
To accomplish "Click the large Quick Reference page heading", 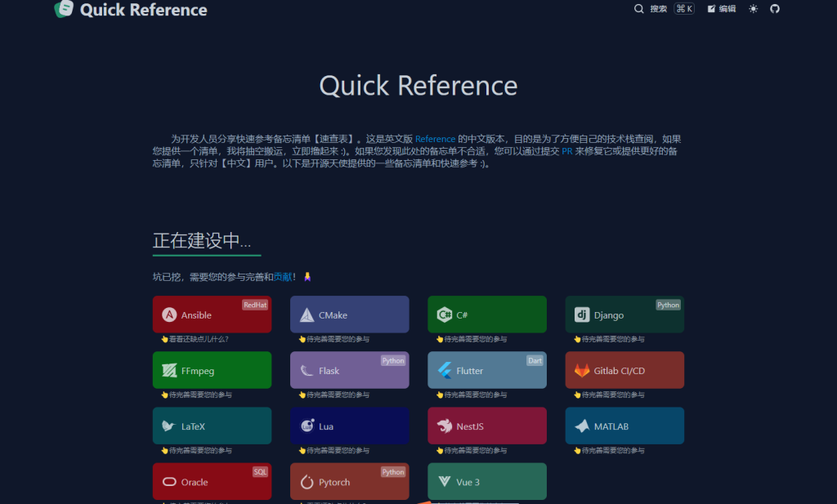I will (x=418, y=86).
